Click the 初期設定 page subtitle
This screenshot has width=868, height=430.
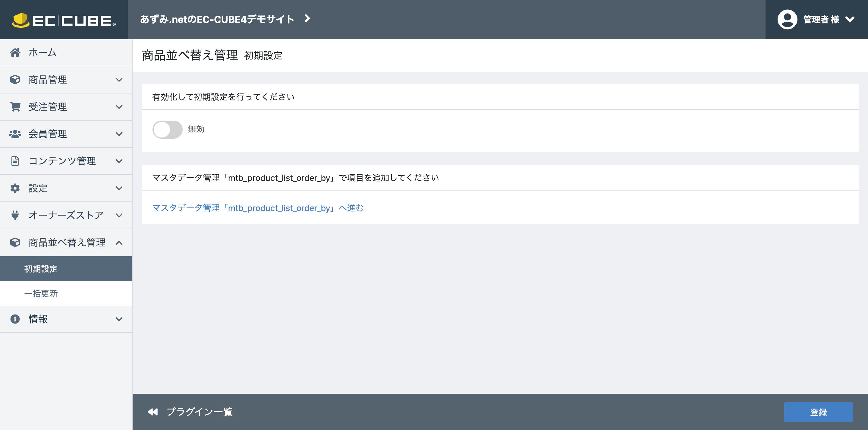[263, 56]
